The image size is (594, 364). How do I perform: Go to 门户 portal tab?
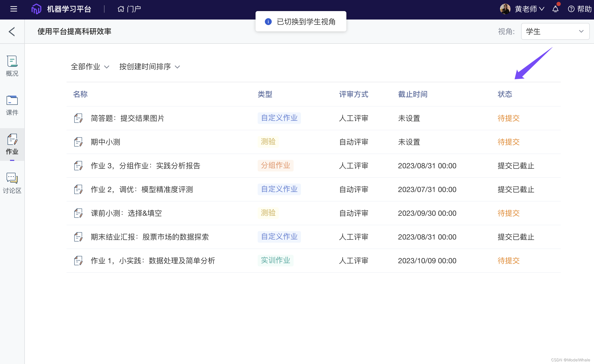pyautogui.click(x=129, y=9)
